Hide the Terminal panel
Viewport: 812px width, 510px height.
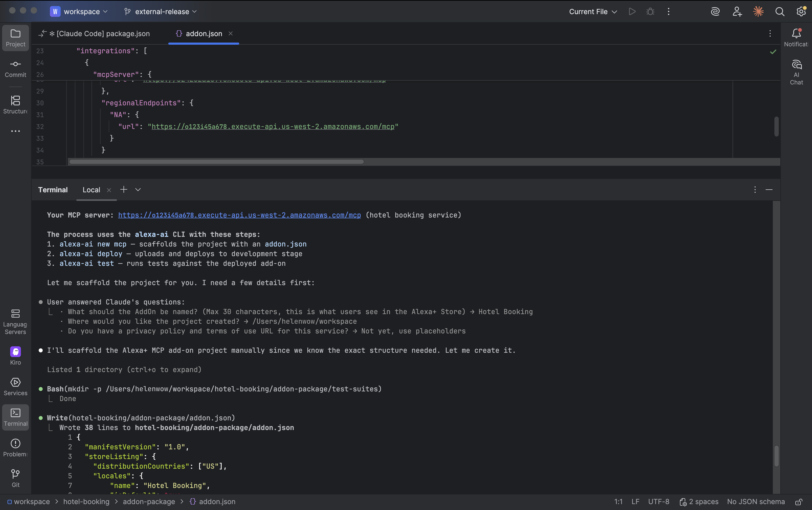(769, 190)
